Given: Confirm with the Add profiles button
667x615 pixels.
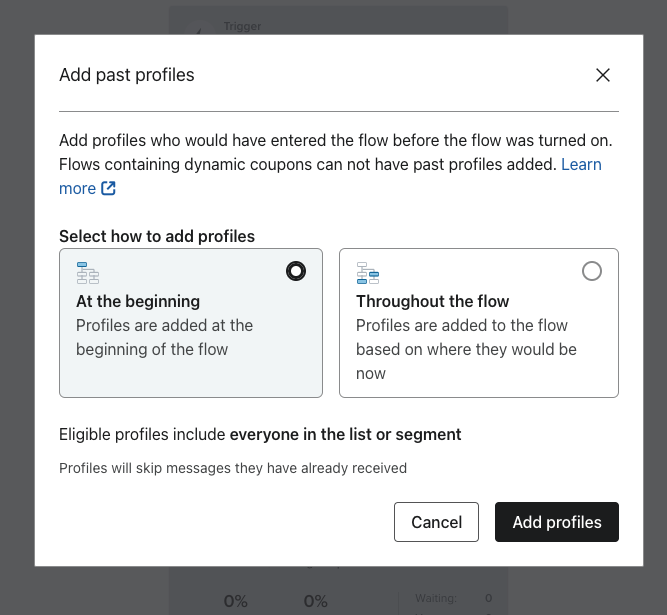Looking at the screenshot, I should point(557,522).
